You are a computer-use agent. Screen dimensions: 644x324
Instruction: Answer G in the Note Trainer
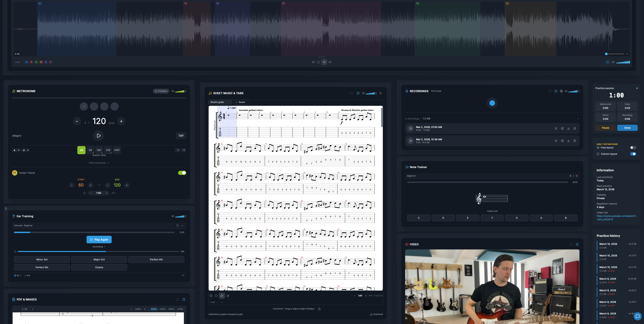(x=516, y=218)
